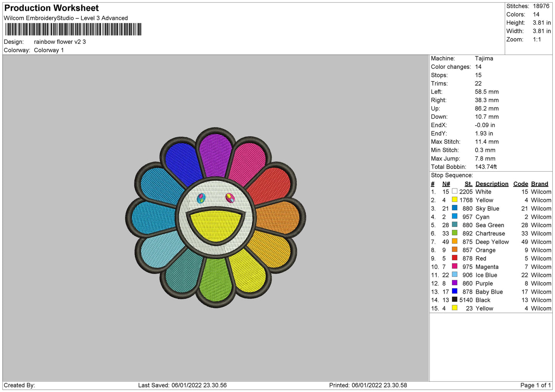Click the 'Deep Yellow' description text
This screenshot has height=392, width=555.
point(492,242)
